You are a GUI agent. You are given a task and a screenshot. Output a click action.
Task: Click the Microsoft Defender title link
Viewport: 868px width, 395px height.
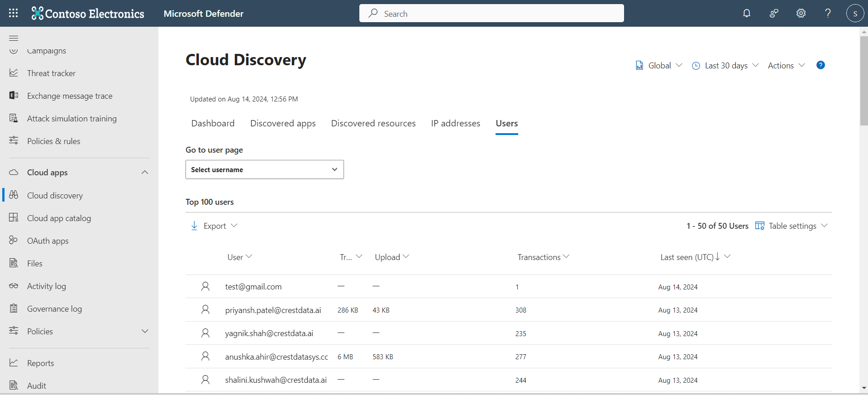pos(204,14)
